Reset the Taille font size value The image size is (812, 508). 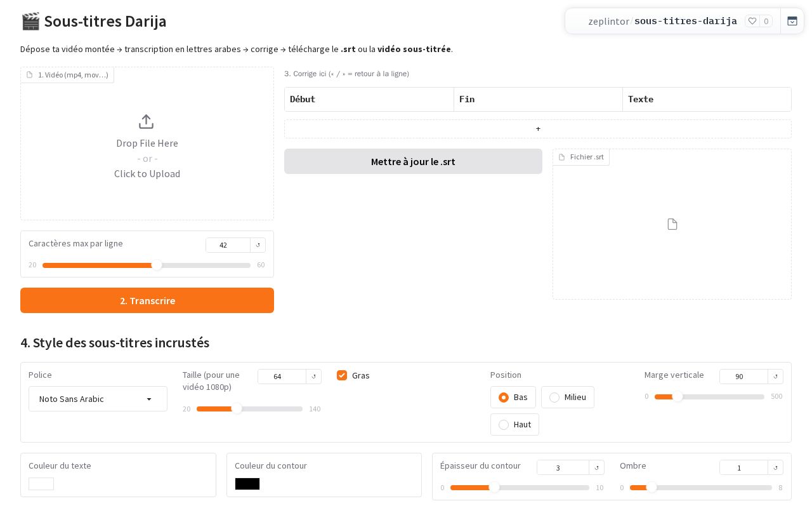tap(314, 377)
